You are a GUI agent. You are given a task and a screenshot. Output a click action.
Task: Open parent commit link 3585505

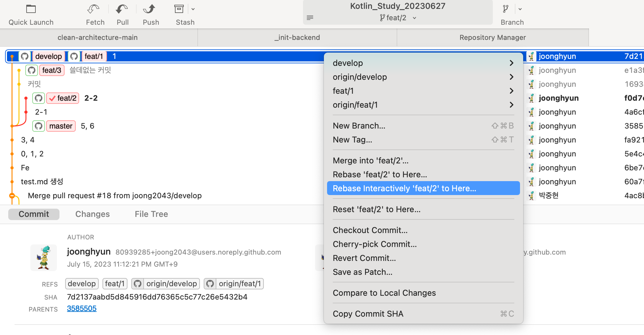pos(82,308)
